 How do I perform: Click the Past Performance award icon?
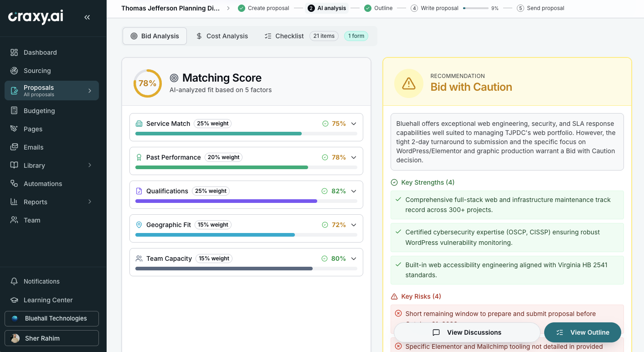[x=139, y=157]
